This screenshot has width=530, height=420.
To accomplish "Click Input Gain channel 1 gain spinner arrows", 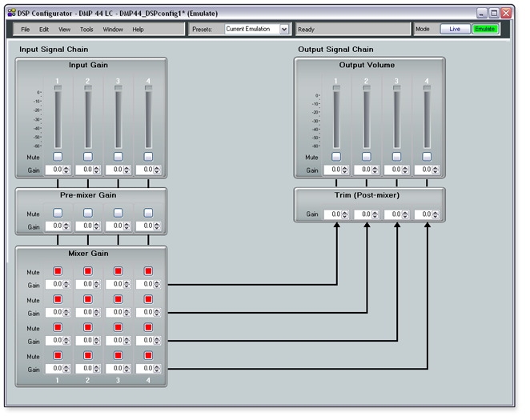I will point(67,170).
